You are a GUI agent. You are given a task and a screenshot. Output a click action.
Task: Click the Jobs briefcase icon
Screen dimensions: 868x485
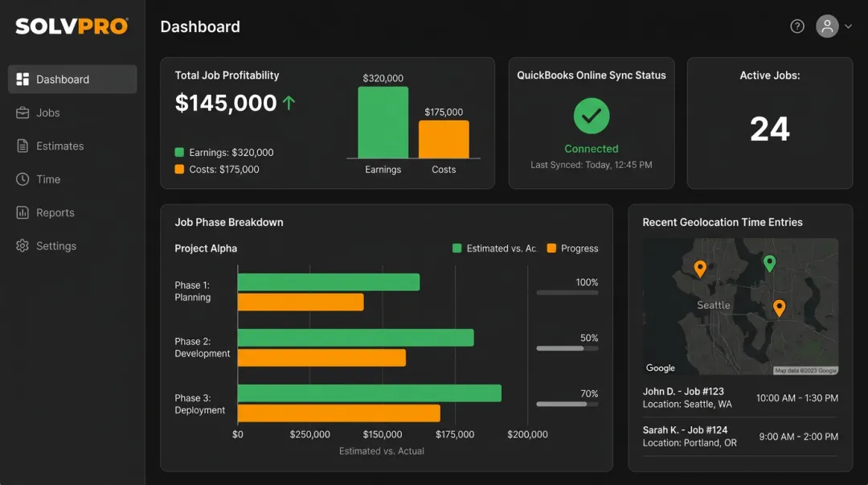(23, 113)
